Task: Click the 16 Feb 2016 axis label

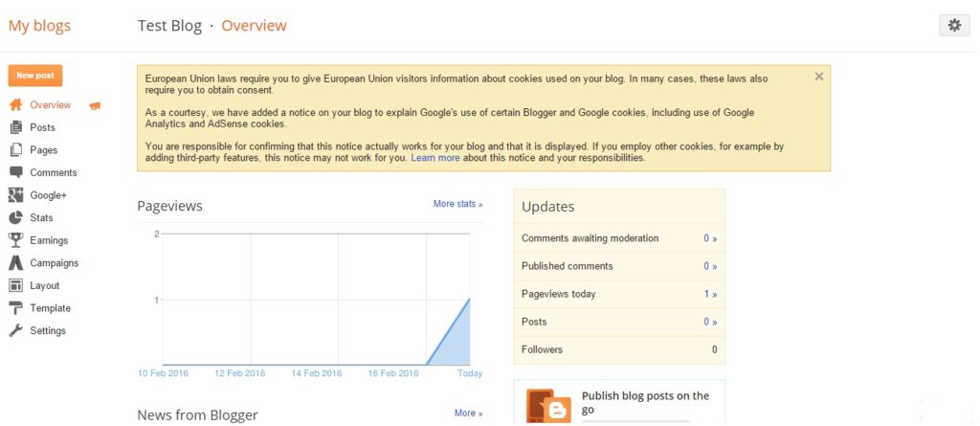Action: [393, 373]
